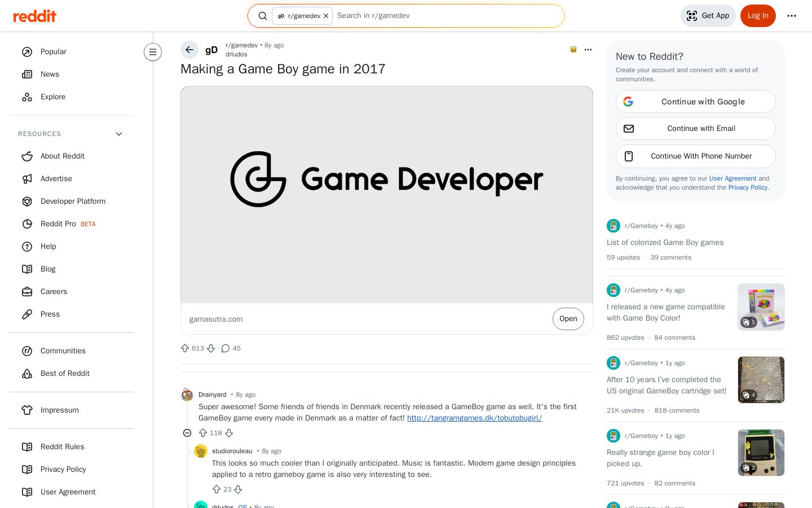
Task: Remove the r/gamedev search filter
Action: (326, 16)
